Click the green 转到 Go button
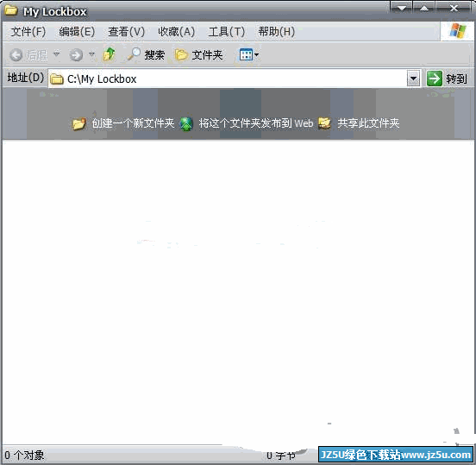476x465 pixels. 447,79
